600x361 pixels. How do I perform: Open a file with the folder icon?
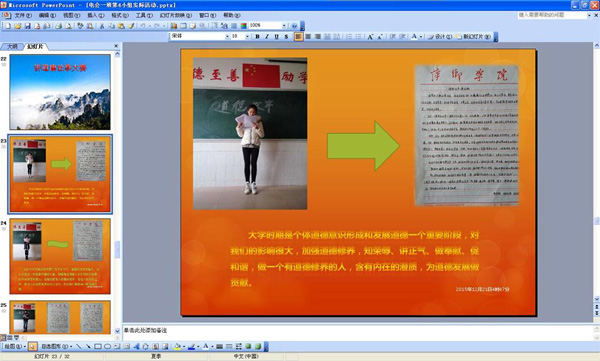[18, 26]
